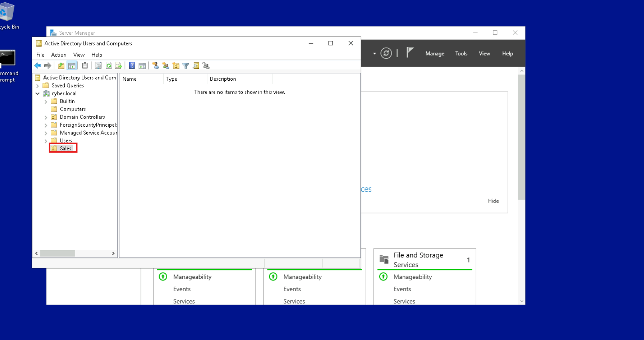Create a new user with toolbar icon
Screen dimensions: 644x340
155,66
